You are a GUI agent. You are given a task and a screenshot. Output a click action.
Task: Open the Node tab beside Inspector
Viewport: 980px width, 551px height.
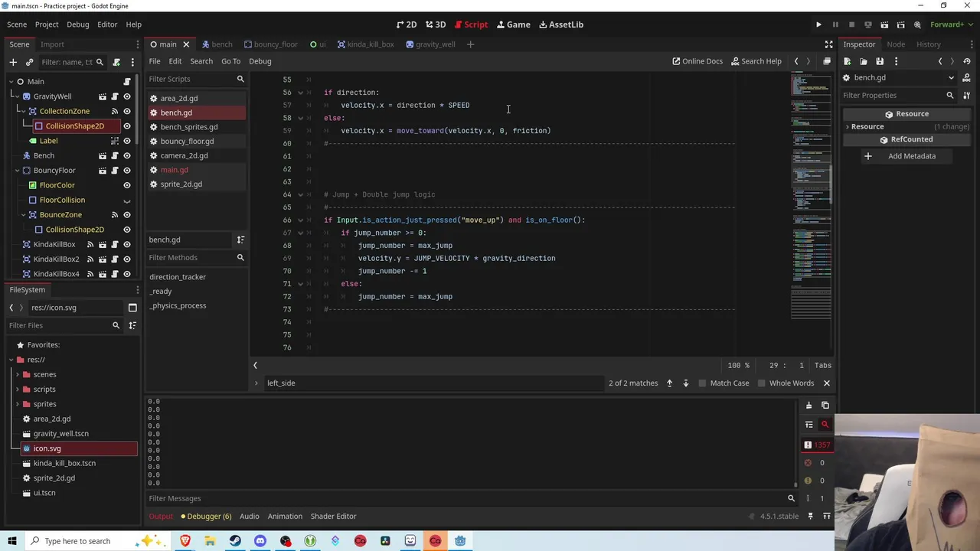895,44
